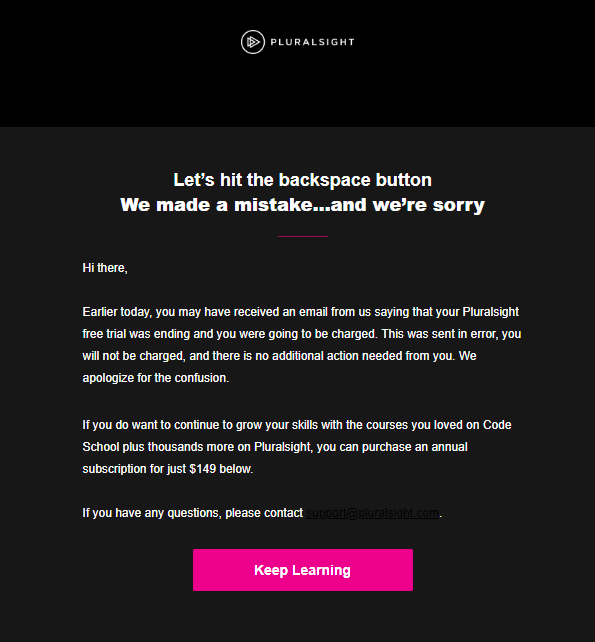
Task: Click the "$149" price text
Action: [x=202, y=469]
